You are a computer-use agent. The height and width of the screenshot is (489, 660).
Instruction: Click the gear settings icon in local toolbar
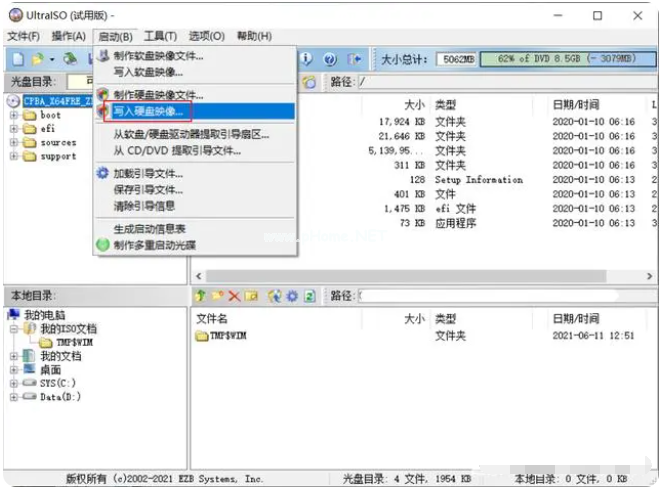(292, 296)
